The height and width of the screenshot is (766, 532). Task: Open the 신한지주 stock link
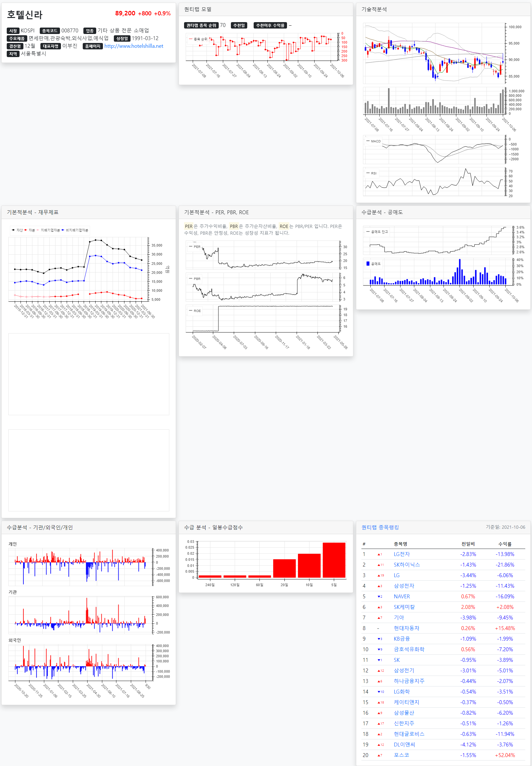click(404, 723)
